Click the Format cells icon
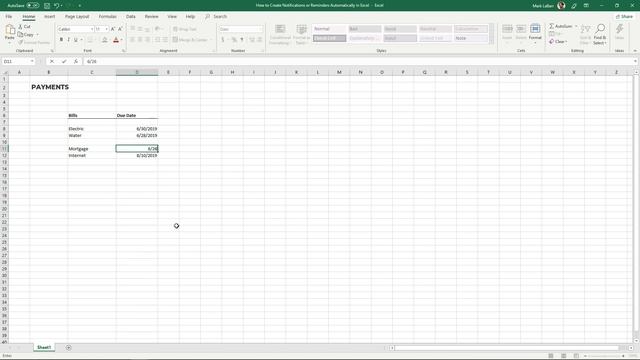Image resolution: width=640 pixels, height=360 pixels. (535, 29)
